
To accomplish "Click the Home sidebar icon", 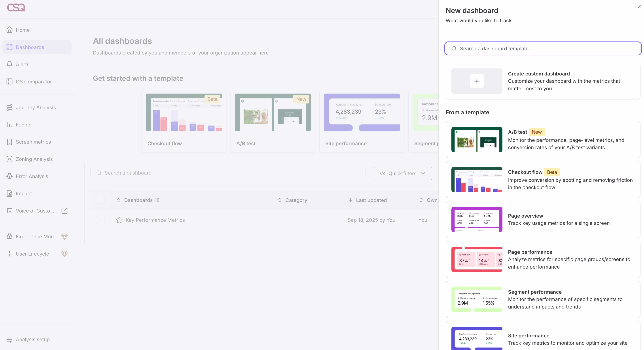I will coord(9,30).
